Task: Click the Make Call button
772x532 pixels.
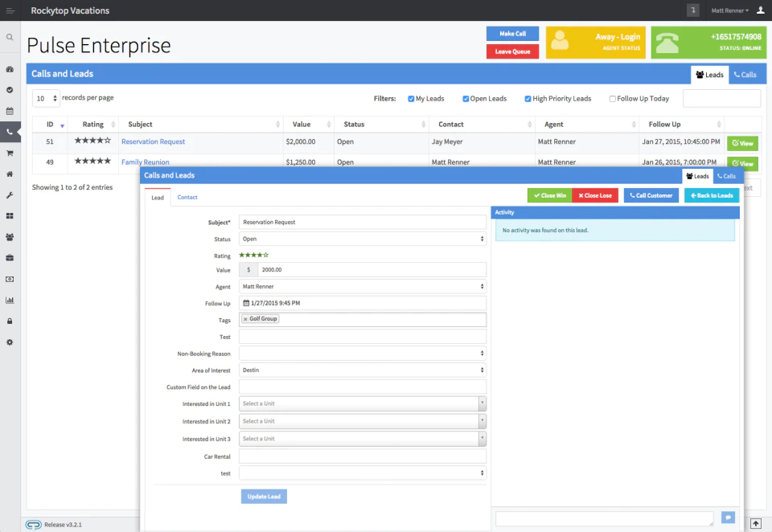Action: point(512,34)
